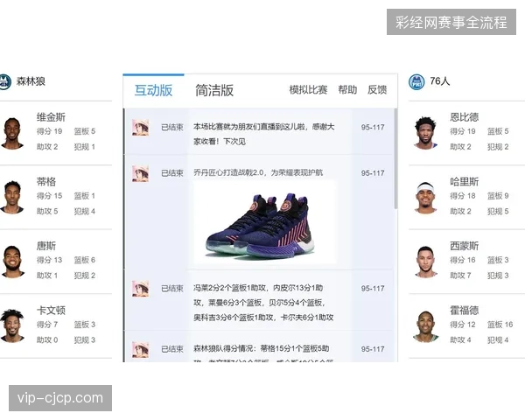
Task: Click host avatar beside 冯莱2分 message
Action: [x=140, y=289]
